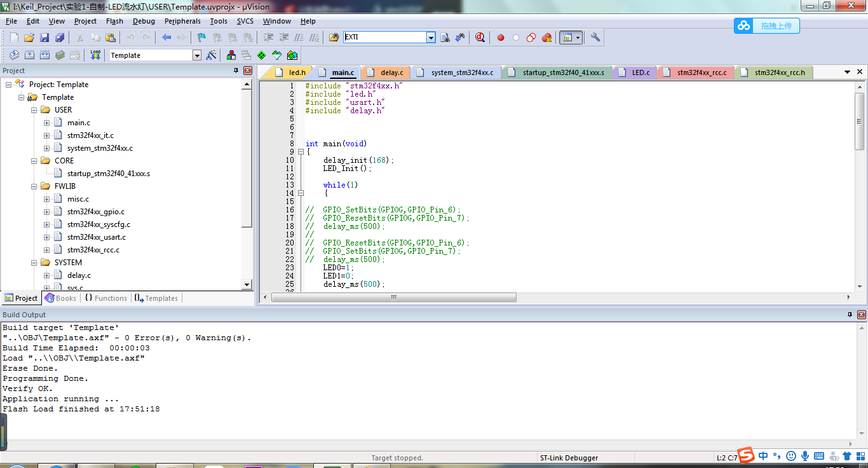Click the Save All icon
The width and height of the screenshot is (868, 468).
(x=60, y=38)
